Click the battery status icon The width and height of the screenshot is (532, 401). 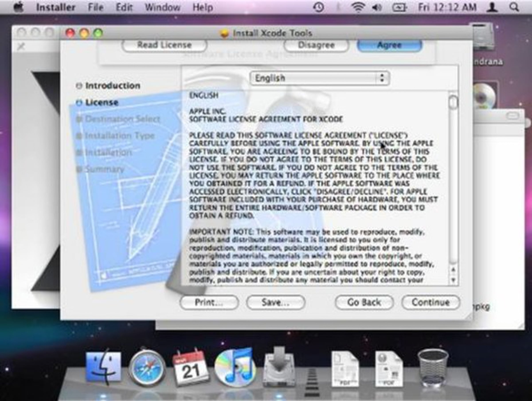click(399, 8)
